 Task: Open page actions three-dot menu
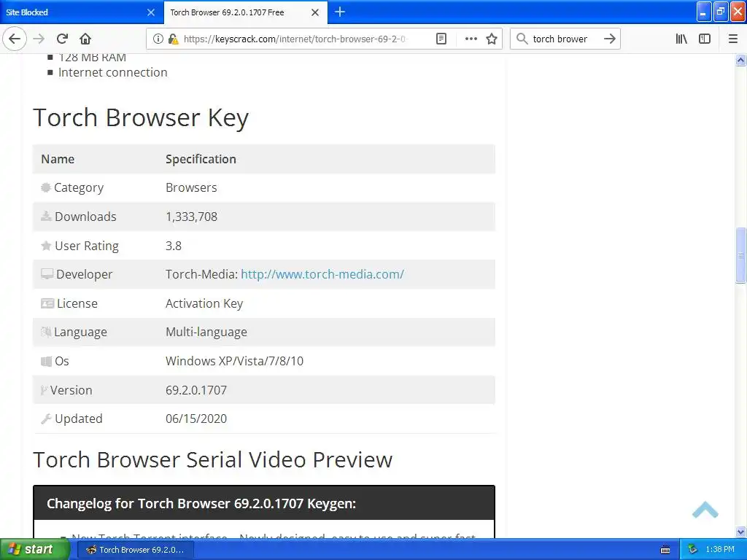(471, 39)
